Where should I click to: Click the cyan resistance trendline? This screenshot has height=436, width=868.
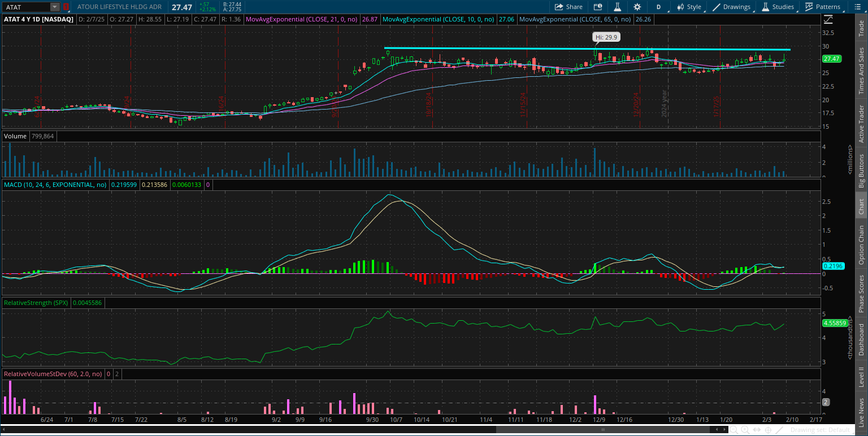click(587, 49)
